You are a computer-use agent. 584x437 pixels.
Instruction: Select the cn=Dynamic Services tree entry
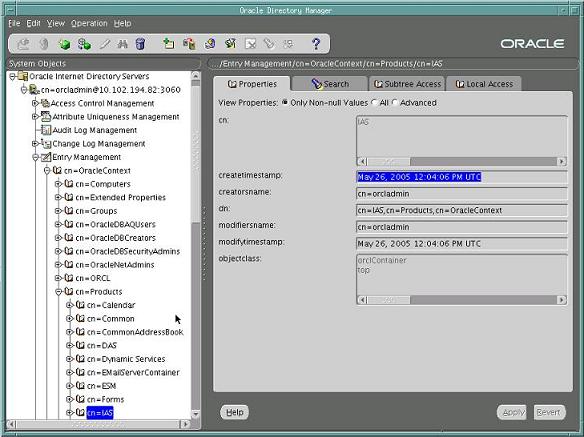tap(126, 359)
